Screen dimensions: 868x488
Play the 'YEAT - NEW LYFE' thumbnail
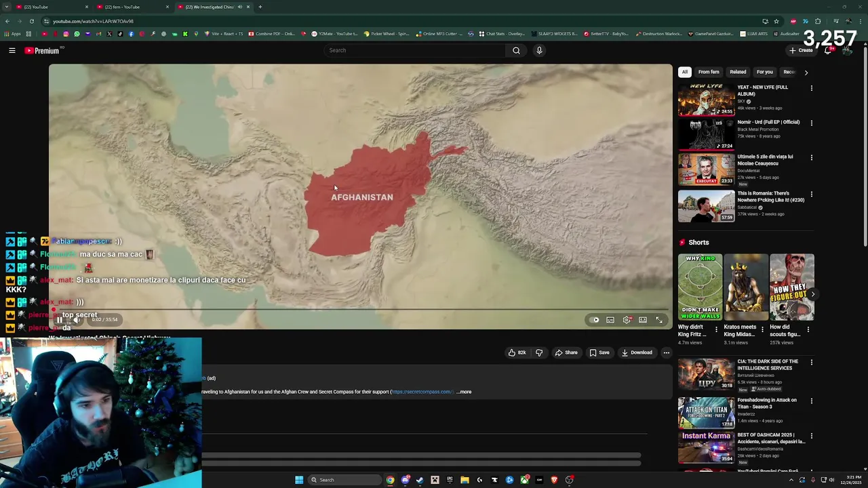click(x=706, y=100)
